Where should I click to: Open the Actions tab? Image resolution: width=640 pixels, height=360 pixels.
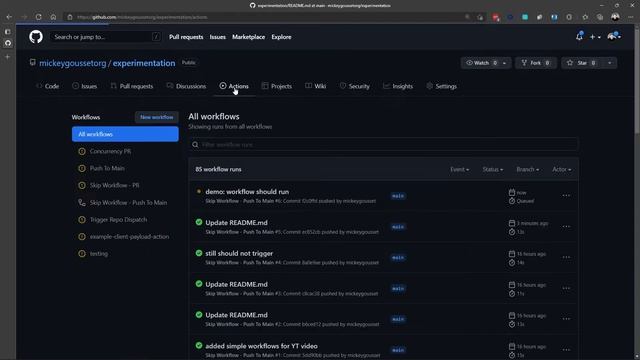[234, 86]
